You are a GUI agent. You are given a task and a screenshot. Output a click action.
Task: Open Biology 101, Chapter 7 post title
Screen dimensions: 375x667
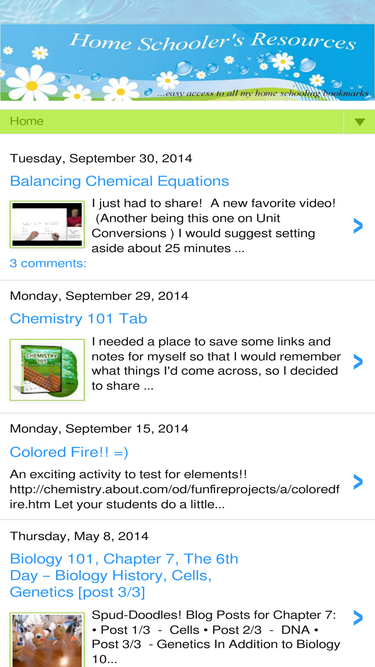click(x=124, y=575)
